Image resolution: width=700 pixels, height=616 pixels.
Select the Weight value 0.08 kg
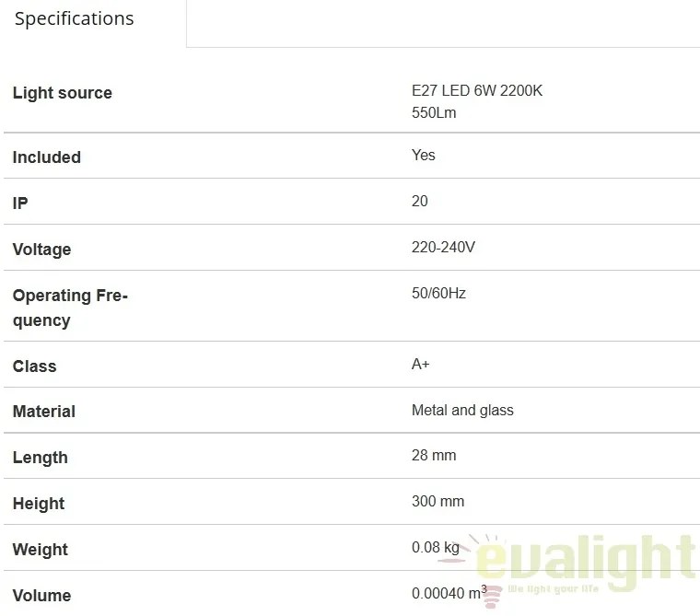(436, 548)
